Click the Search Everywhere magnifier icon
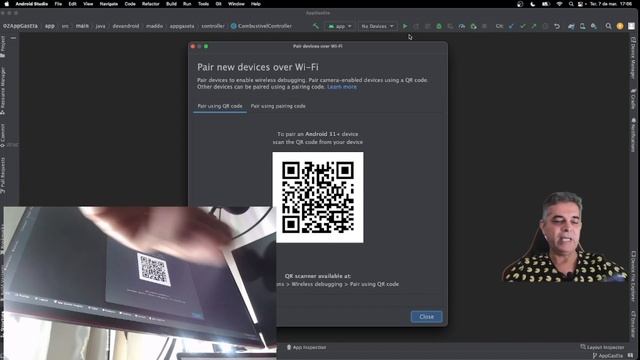 [x=609, y=26]
